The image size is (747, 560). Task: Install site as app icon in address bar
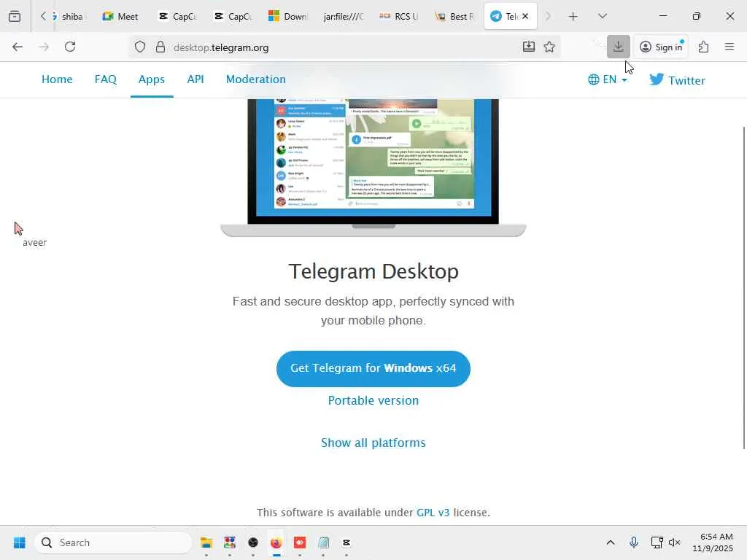tap(528, 47)
